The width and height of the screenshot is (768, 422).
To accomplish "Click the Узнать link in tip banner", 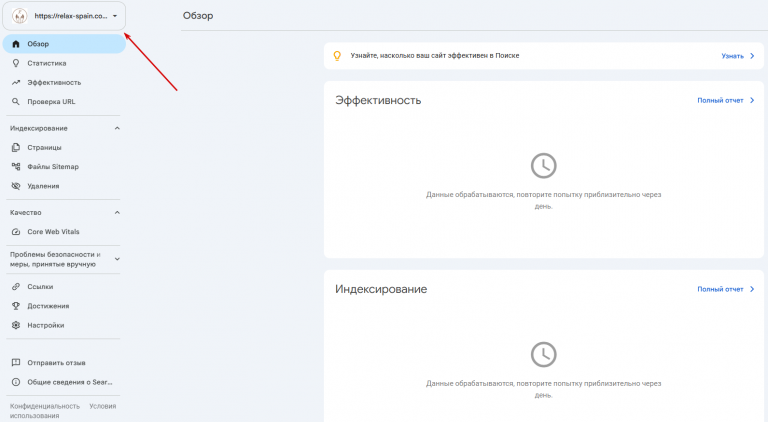I will 732,56.
